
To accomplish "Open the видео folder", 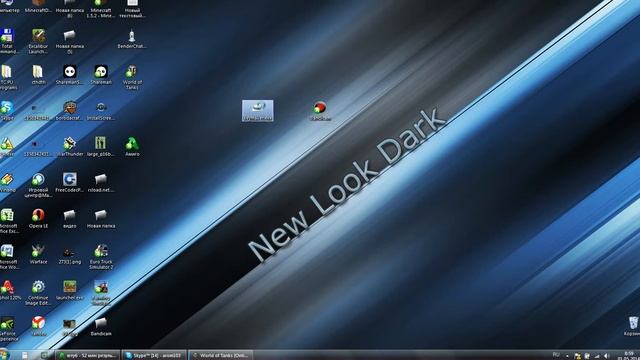I will coord(70,218).
